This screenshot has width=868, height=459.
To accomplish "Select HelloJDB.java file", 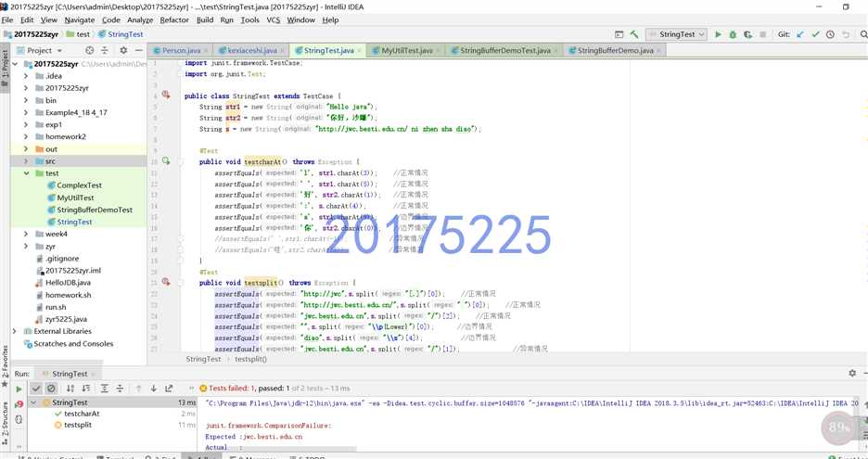I will (x=68, y=283).
